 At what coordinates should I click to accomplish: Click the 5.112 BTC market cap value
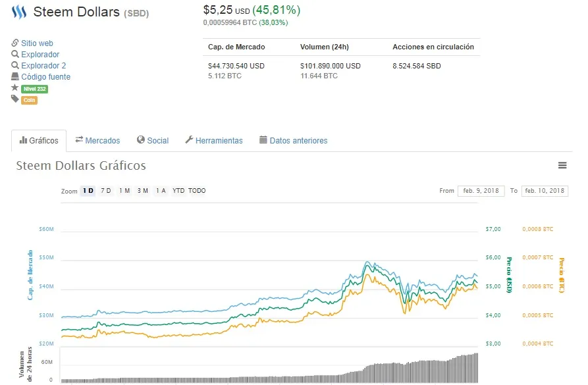(225, 76)
